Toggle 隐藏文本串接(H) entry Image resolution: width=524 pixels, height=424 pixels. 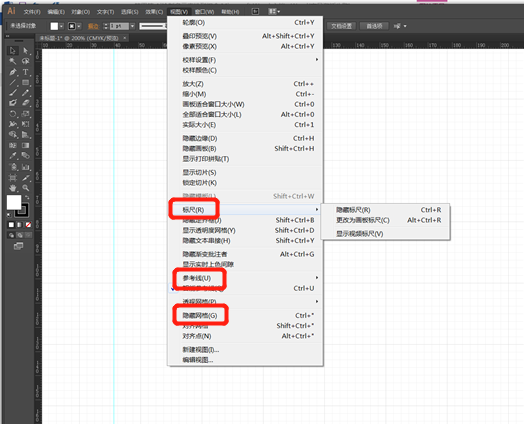(x=245, y=241)
